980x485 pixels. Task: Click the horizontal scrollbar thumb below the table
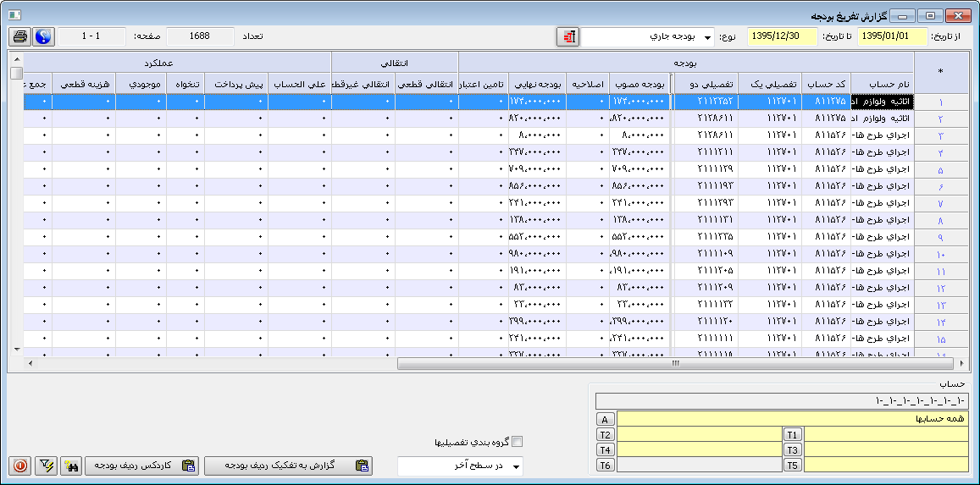675,364
